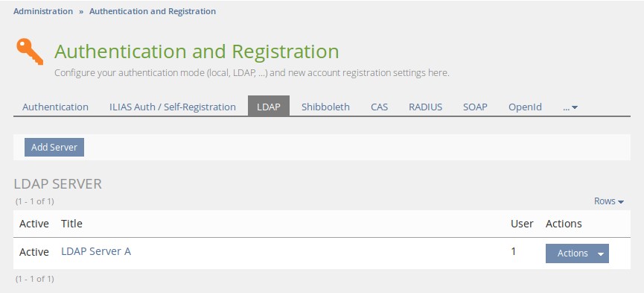Expand the Rows dropdown
Image resolution: width=644 pixels, height=293 pixels.
[609, 201]
